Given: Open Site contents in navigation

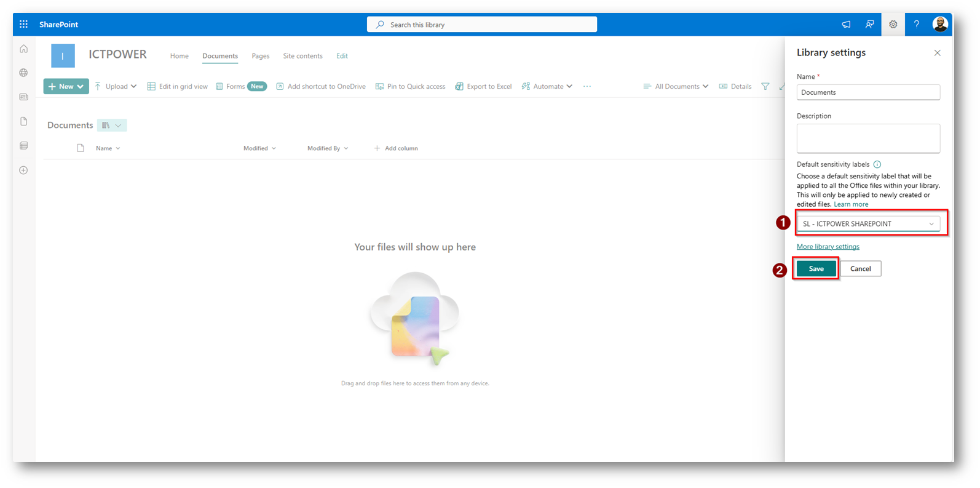Looking at the screenshot, I should coord(302,56).
